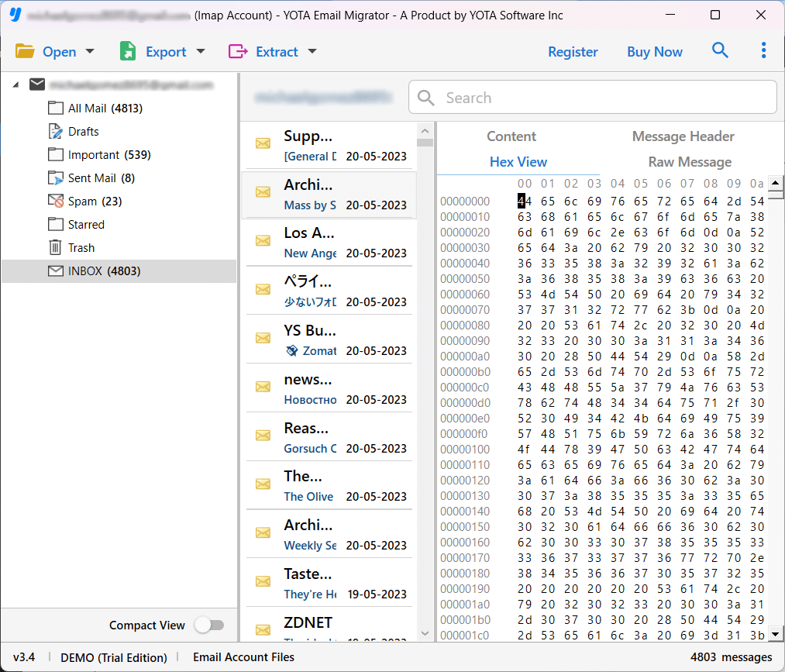
Task: Click the Register link
Action: point(573,52)
